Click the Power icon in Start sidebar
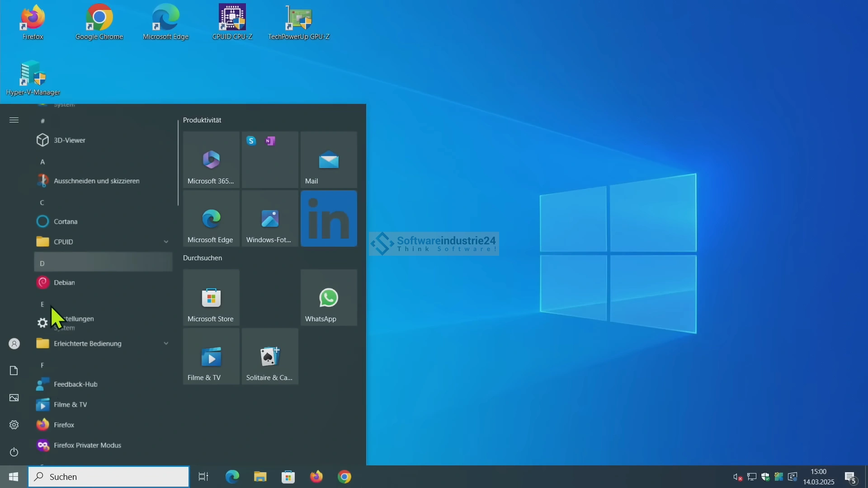 (x=14, y=452)
